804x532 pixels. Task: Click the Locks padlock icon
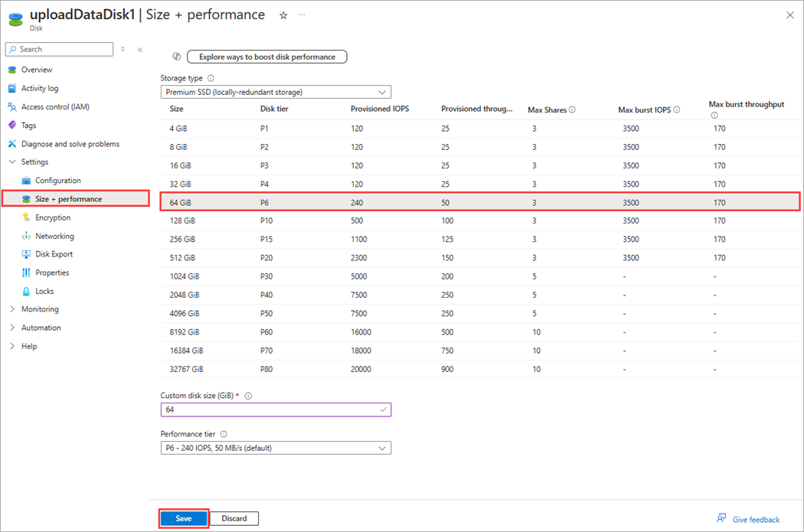pyautogui.click(x=26, y=291)
